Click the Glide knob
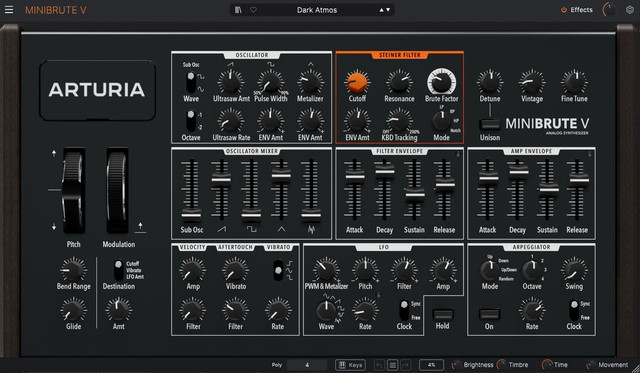Image resolution: width=640 pixels, height=373 pixels. click(73, 310)
